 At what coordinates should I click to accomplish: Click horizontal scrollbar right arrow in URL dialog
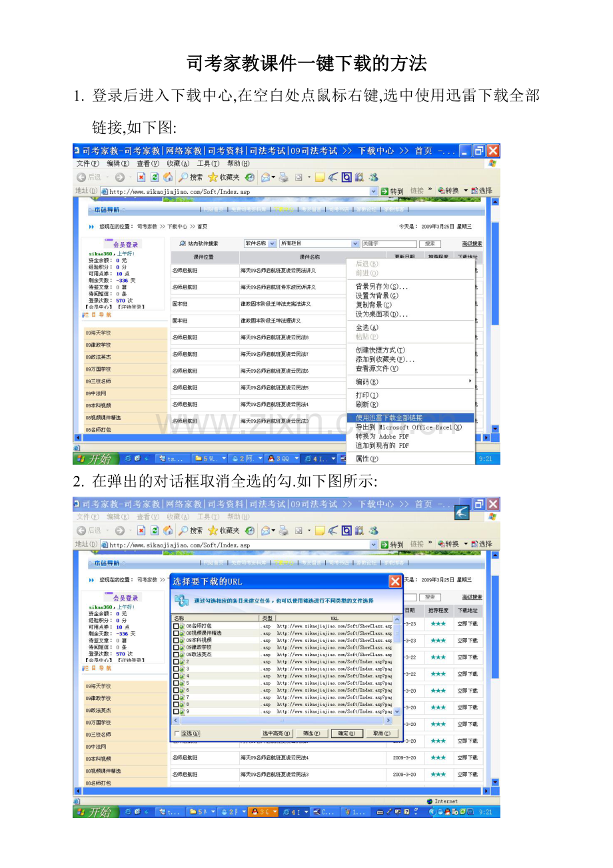389,721
